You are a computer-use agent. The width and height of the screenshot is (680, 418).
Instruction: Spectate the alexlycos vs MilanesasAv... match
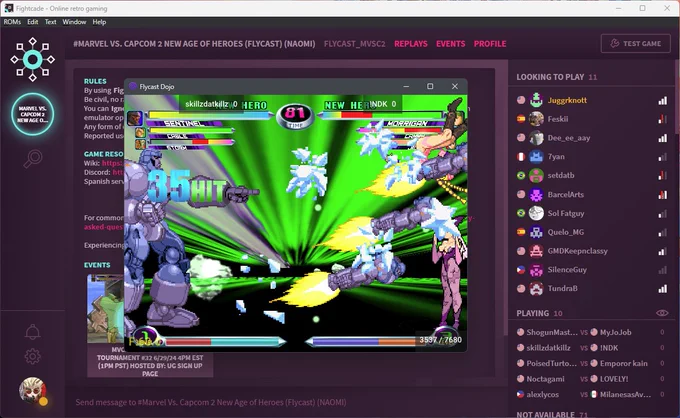coord(590,395)
